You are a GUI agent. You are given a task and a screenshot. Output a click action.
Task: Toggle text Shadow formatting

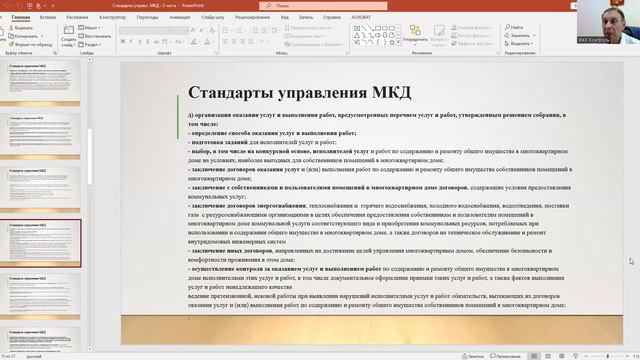[x=148, y=42]
